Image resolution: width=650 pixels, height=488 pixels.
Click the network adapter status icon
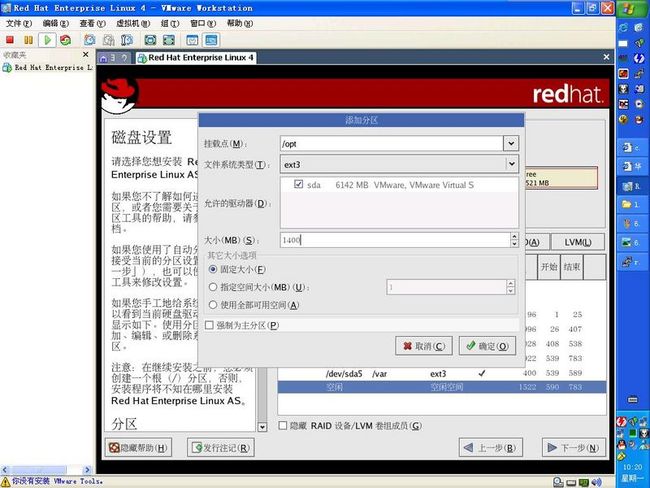[584, 482]
